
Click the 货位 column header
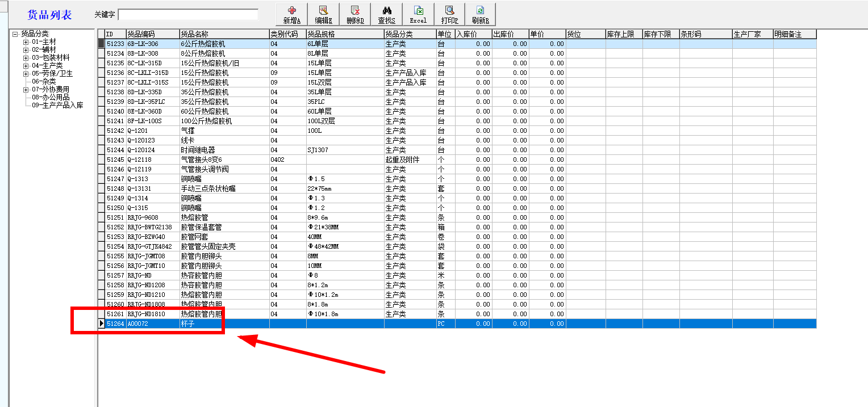pyautogui.click(x=586, y=34)
